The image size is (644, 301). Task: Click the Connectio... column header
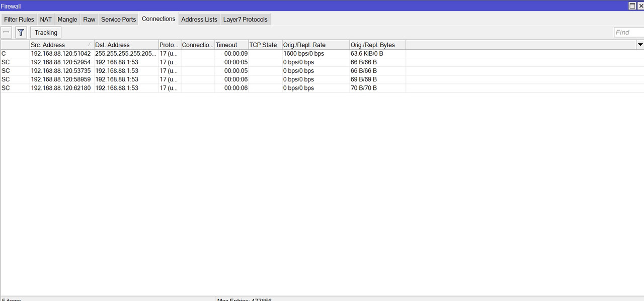click(198, 45)
